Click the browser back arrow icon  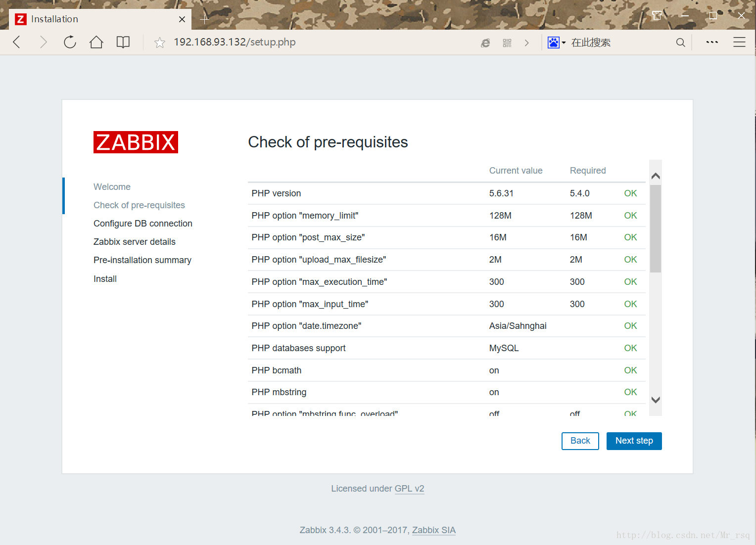[17, 43]
